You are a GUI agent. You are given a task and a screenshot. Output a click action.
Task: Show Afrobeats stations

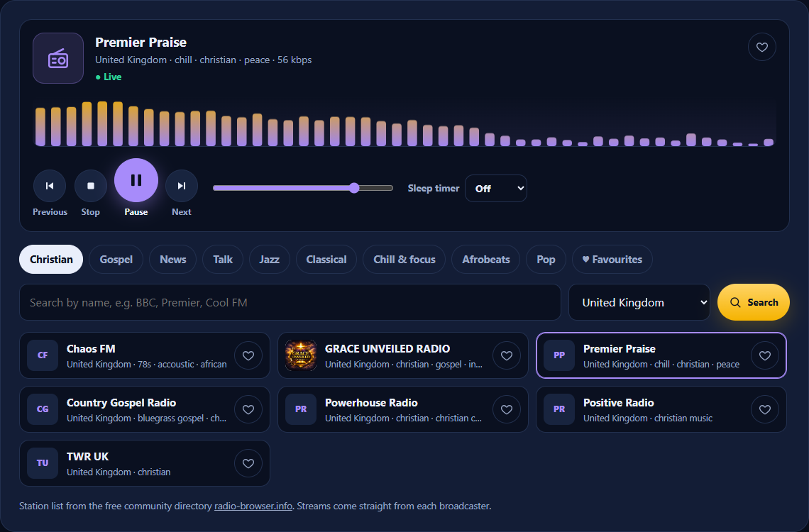click(486, 260)
